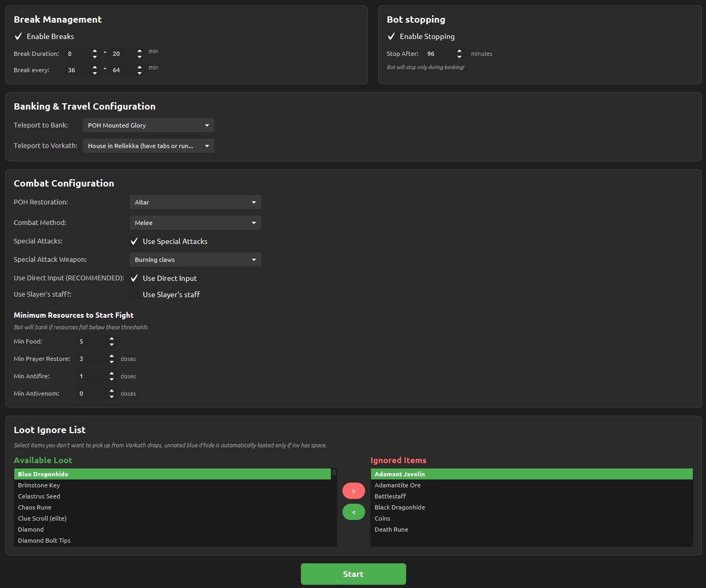Disable the Enable Breaks checkbox
This screenshot has height=588, width=706.
click(18, 36)
